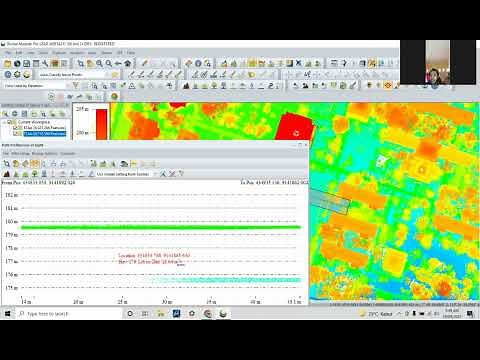This screenshot has height=360, width=480.
Task: Click the taskbar clock
Action: [452, 313]
